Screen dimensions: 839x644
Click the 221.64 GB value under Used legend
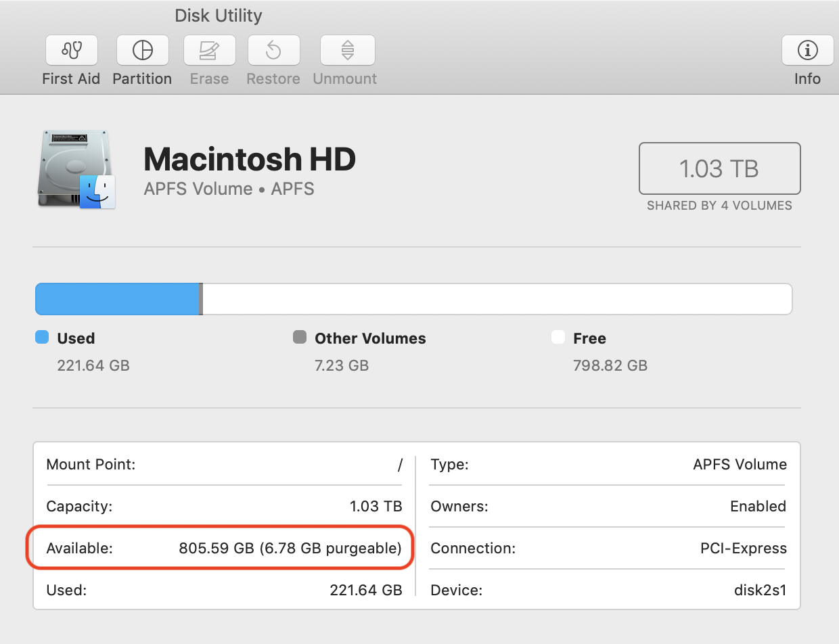(93, 366)
